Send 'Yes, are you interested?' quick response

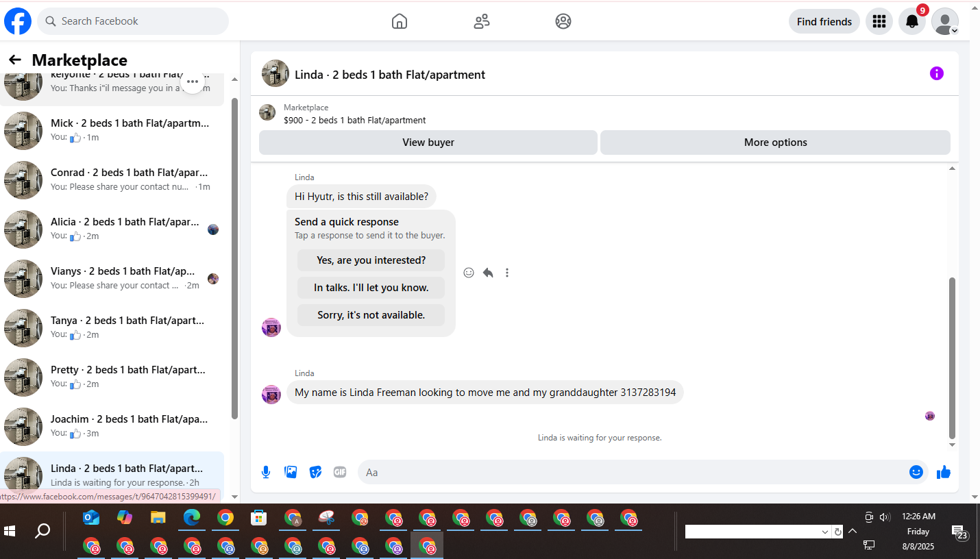pos(371,260)
